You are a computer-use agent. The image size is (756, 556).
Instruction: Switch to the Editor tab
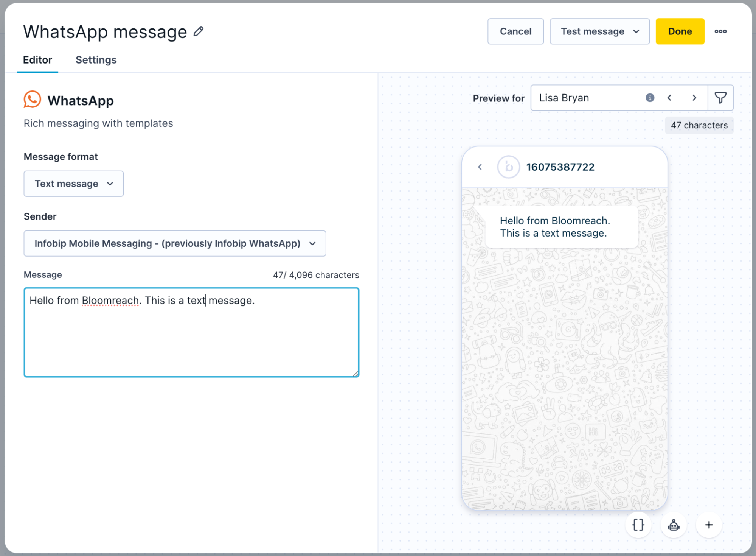(37, 60)
